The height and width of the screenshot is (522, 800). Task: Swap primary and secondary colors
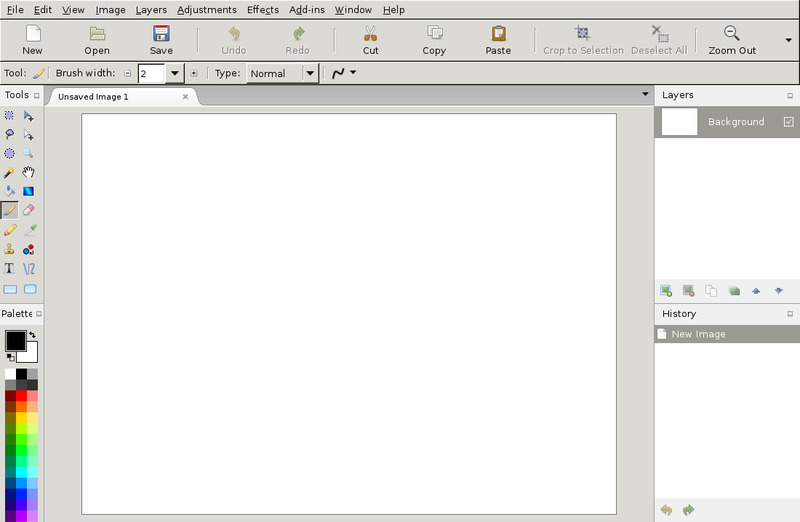tap(33, 335)
